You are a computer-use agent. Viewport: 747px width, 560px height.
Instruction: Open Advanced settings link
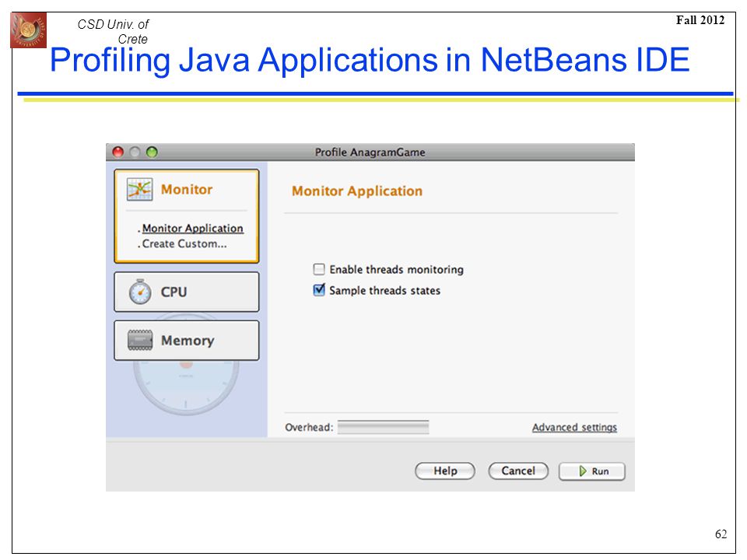point(574,427)
